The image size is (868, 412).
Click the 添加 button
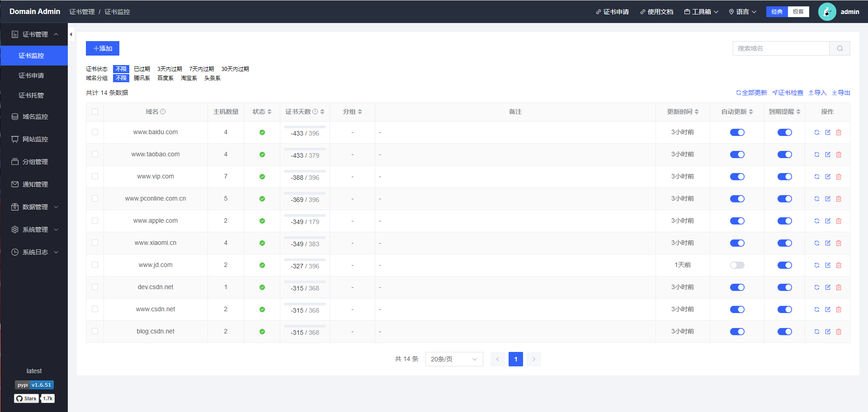(103, 48)
